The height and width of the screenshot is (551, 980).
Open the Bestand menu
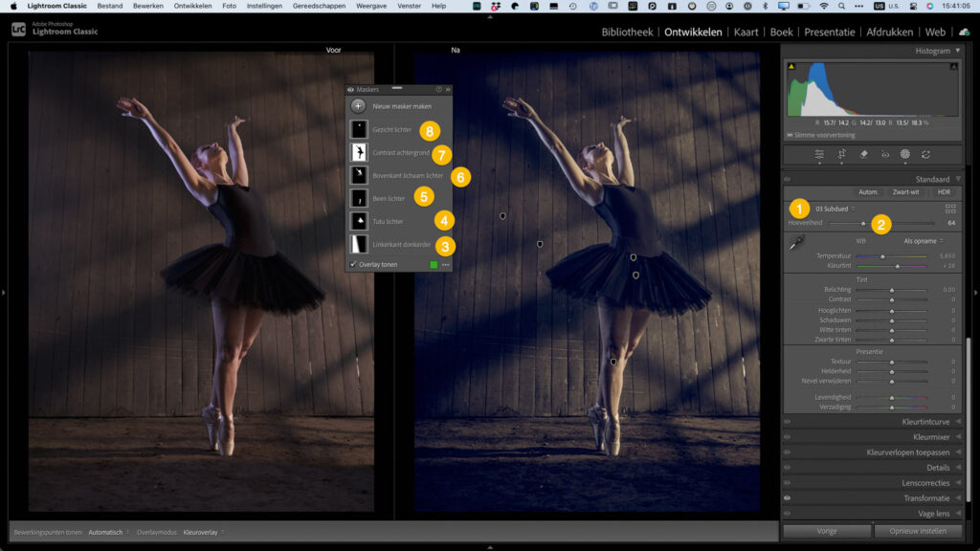110,7
